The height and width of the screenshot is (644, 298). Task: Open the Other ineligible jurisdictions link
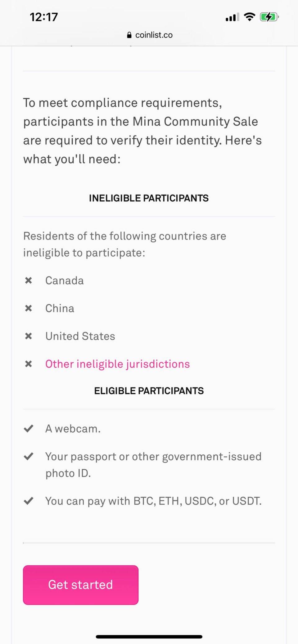pyautogui.click(x=117, y=364)
